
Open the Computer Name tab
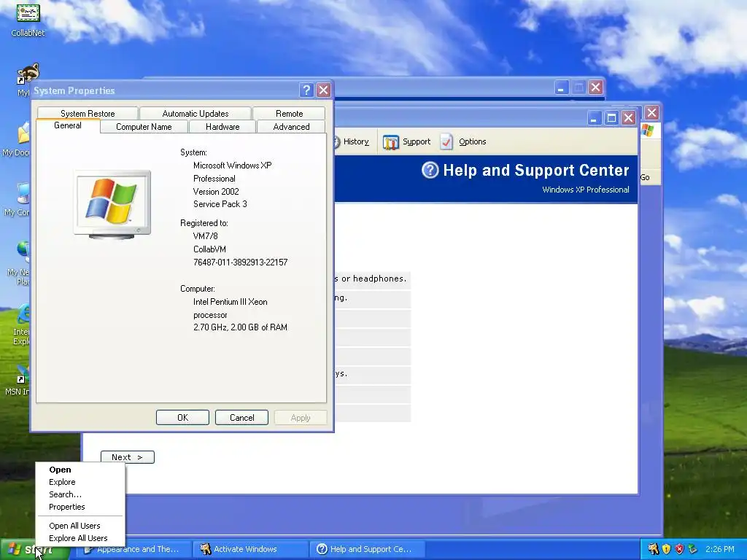click(144, 127)
